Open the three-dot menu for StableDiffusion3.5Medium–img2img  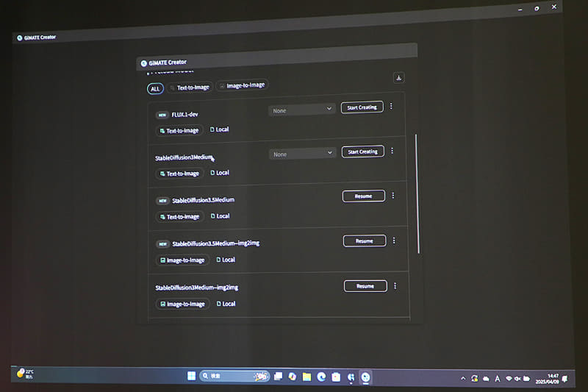[x=394, y=240]
